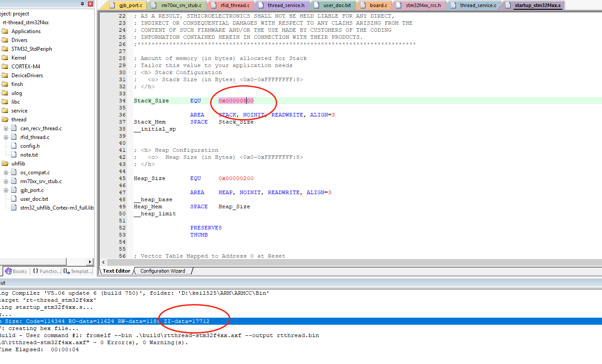Open the Templates panel tab
The image size is (602, 364).
(78, 271)
